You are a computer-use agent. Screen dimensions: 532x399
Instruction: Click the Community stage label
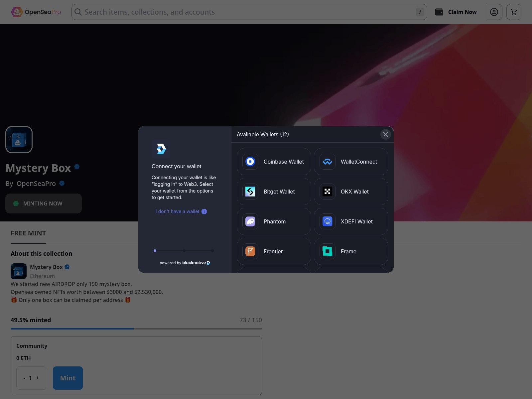[x=32, y=346]
